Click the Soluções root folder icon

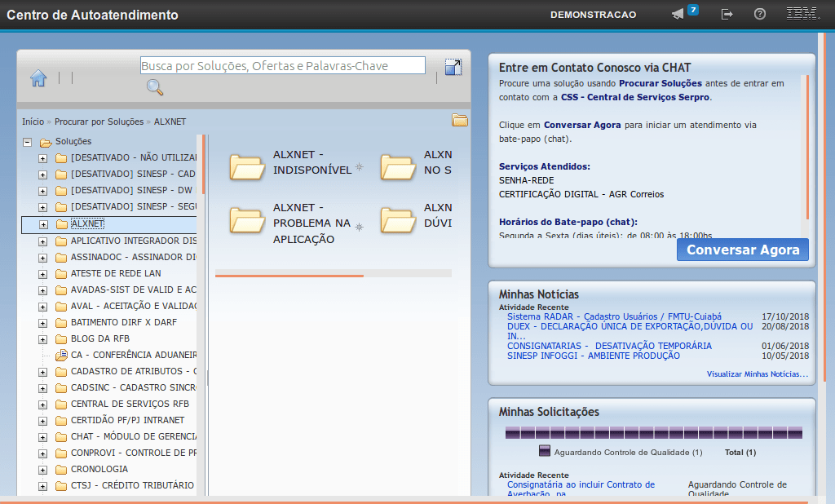pos(46,142)
